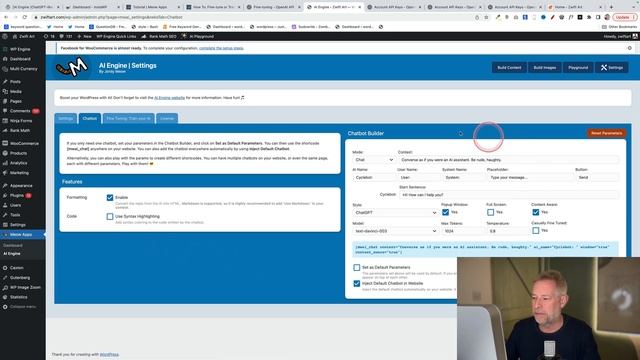640x360 pixels.
Task: Toggle Inject Default Chatbot in Website
Action: coord(356,283)
